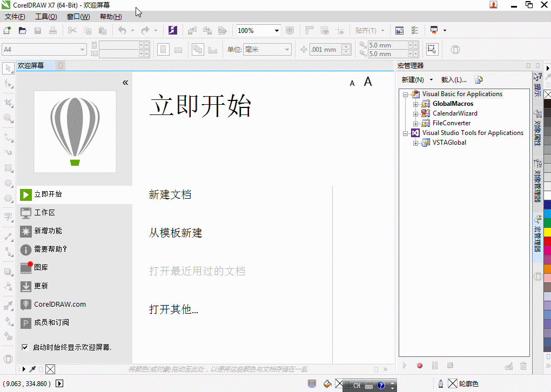Select the Pick tool
The height and width of the screenshot is (392, 551).
pos(7,69)
